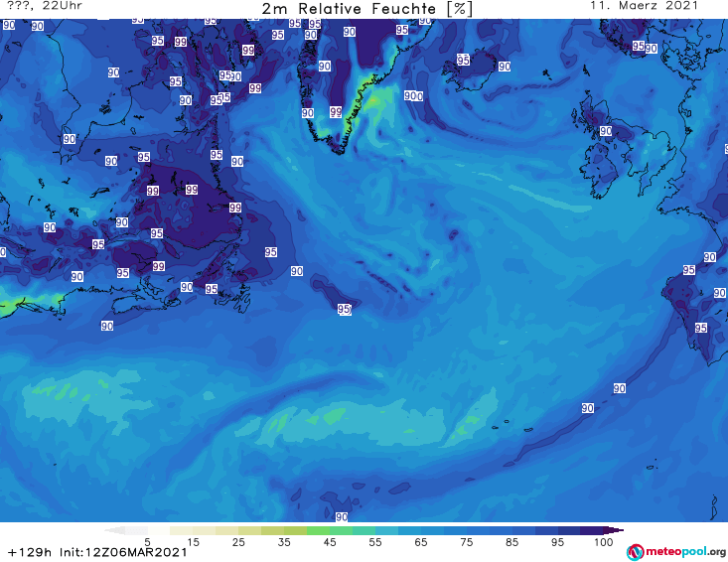Pick the dark purple swatch at the legend's right end

click(x=614, y=530)
